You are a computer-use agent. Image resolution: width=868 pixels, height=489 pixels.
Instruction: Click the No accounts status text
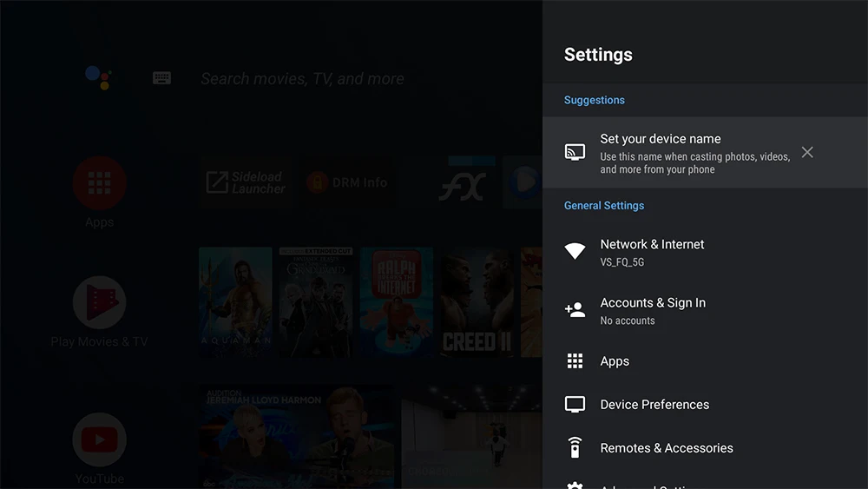(628, 320)
